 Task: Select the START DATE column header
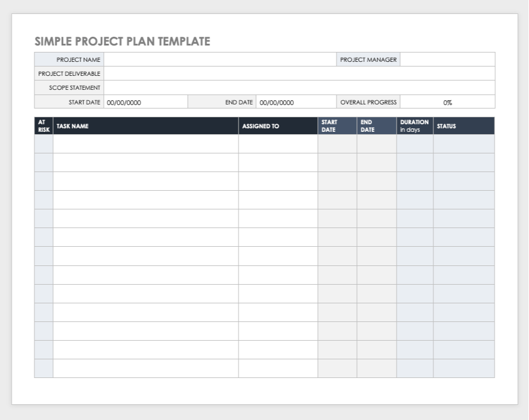coord(331,124)
